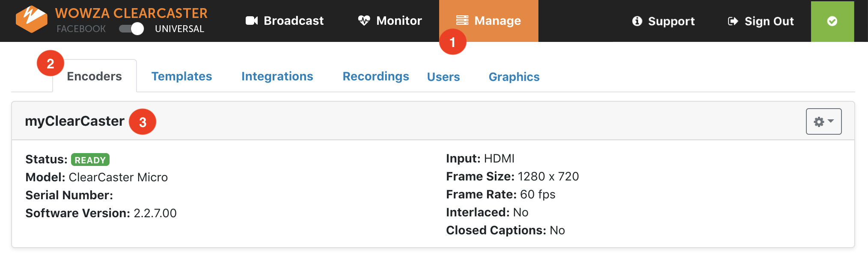Open the Users tab
Screen dimensions: 868x260
coord(443,77)
